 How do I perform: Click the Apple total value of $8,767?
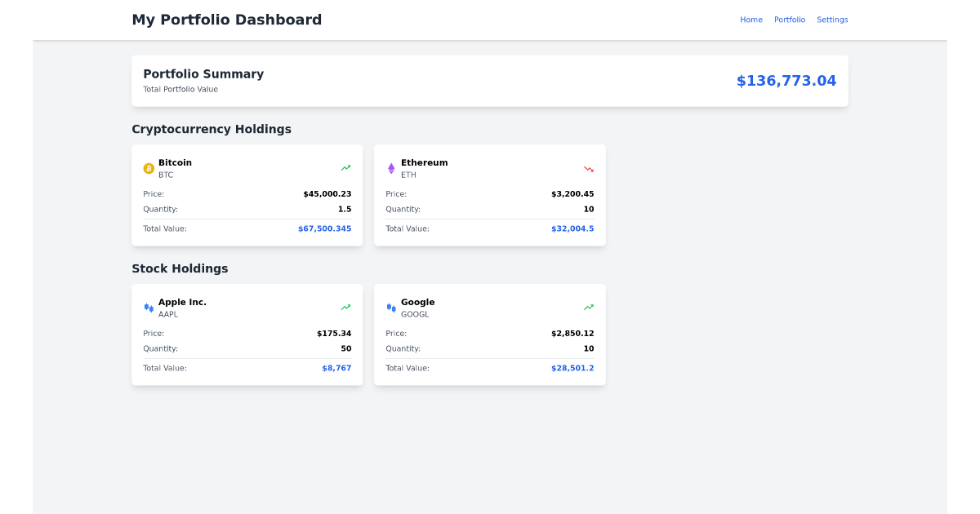[x=338, y=368]
